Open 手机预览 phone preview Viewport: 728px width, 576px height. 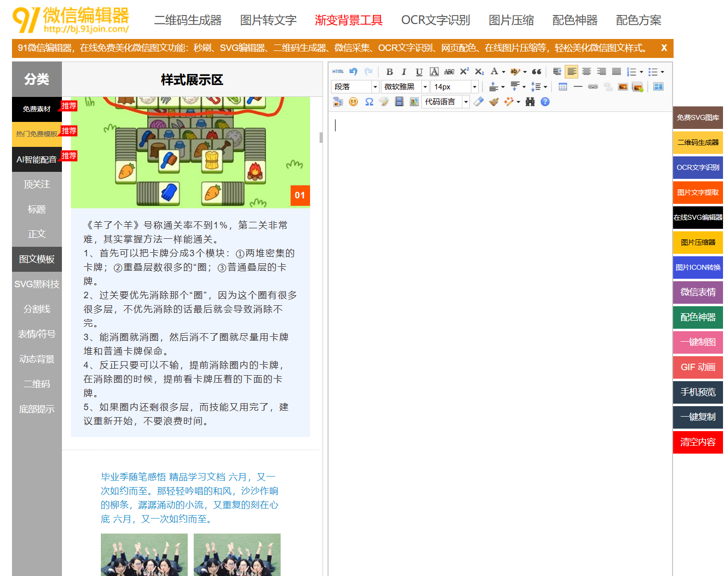(x=698, y=392)
